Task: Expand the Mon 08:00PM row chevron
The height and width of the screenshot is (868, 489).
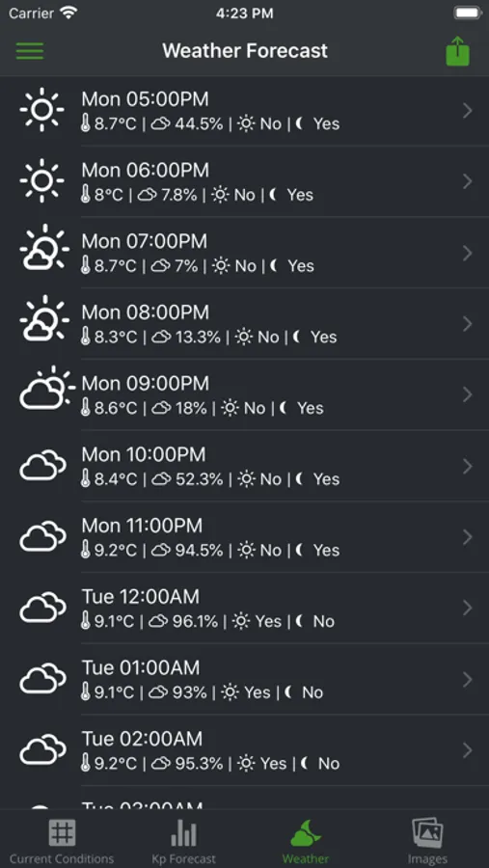Action: pos(468,324)
